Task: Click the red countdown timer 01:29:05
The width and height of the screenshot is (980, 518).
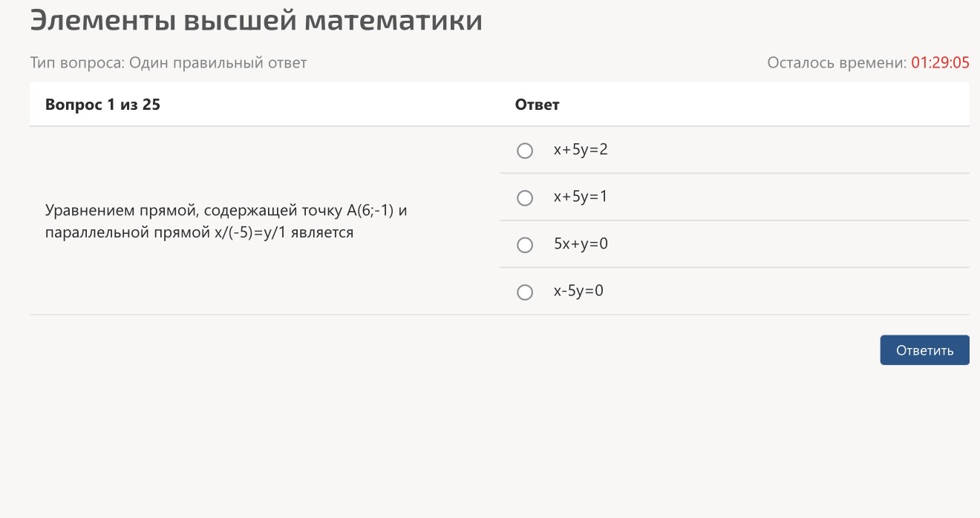Action: (940, 63)
